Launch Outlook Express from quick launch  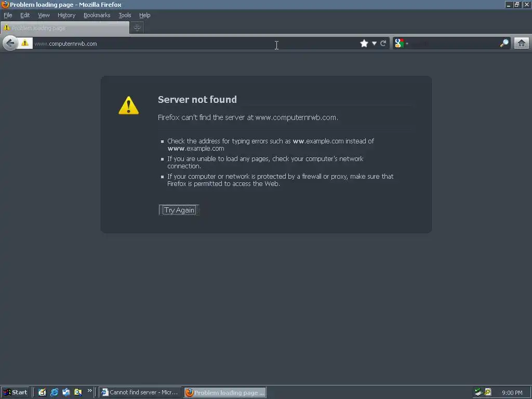pos(66,393)
